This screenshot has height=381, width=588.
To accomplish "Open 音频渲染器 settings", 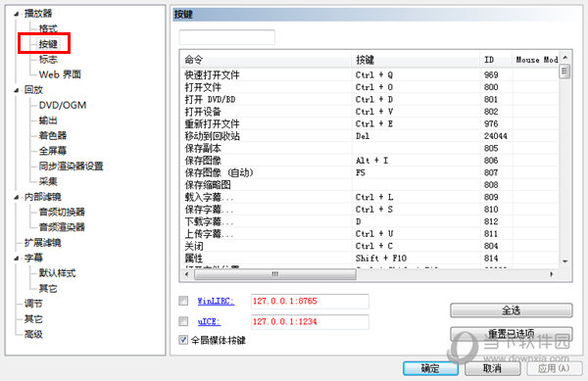I will (62, 227).
